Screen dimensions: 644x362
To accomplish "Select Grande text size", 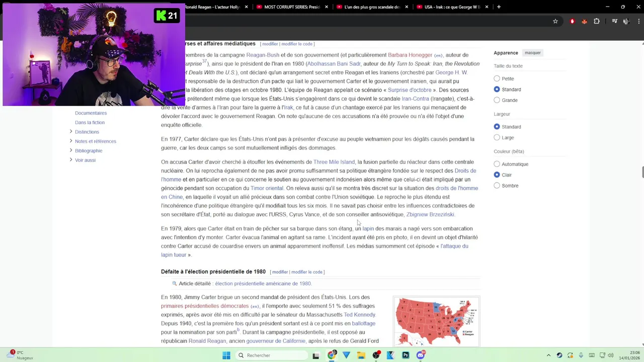I will pos(497,100).
